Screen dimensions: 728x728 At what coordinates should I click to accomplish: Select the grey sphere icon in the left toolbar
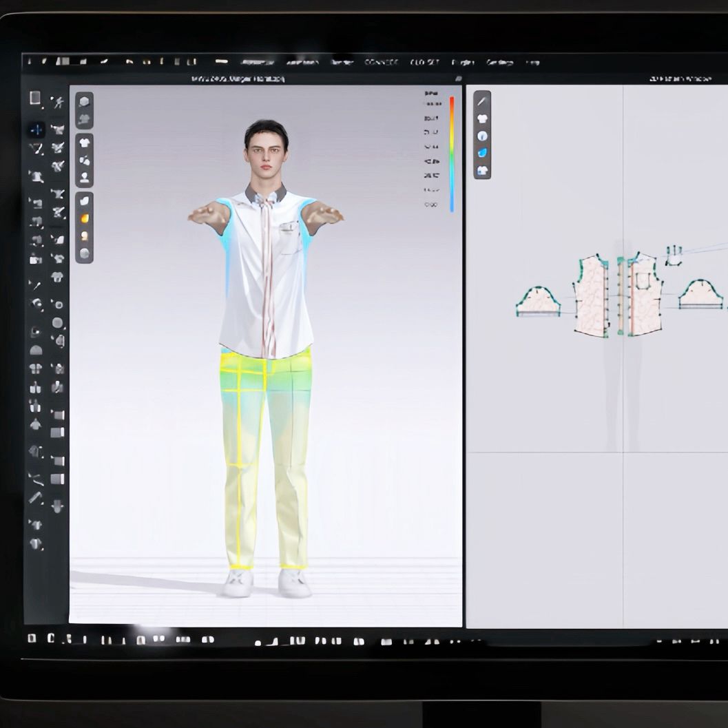point(58,323)
